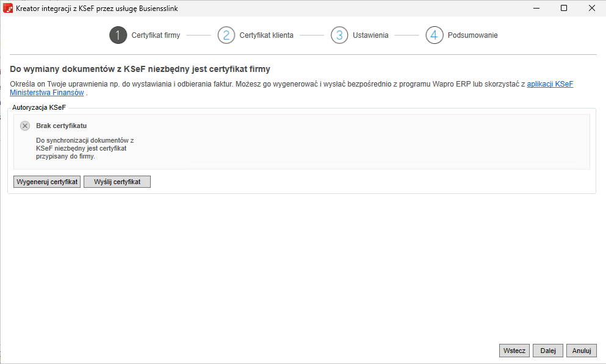The height and width of the screenshot is (364, 606).
Task: Click the step 2 circle icon
Action: (x=226, y=35)
